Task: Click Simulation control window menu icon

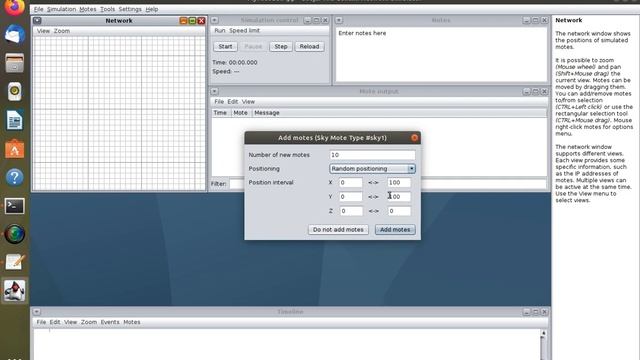Action: (x=214, y=20)
